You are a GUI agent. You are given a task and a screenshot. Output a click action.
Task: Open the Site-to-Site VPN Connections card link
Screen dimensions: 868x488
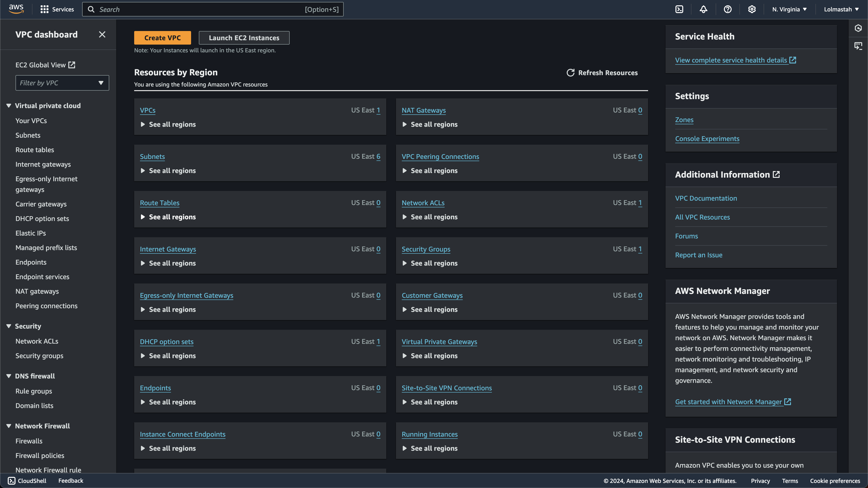click(x=447, y=388)
